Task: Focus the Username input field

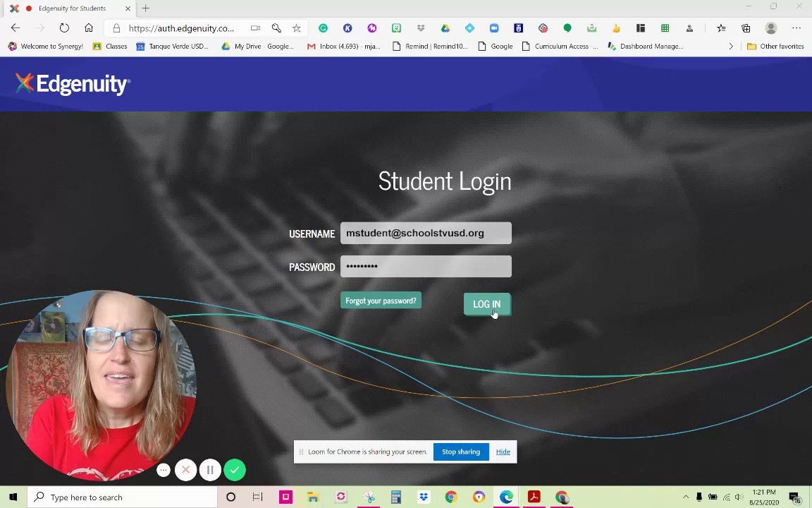Action: tap(426, 234)
